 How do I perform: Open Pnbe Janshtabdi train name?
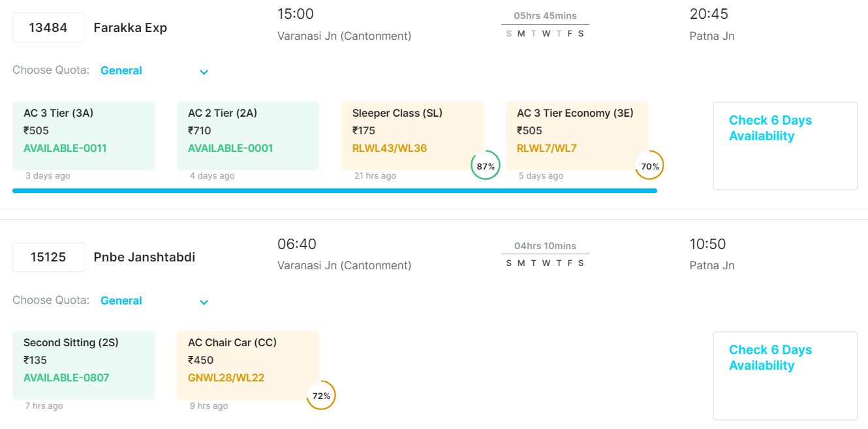144,257
